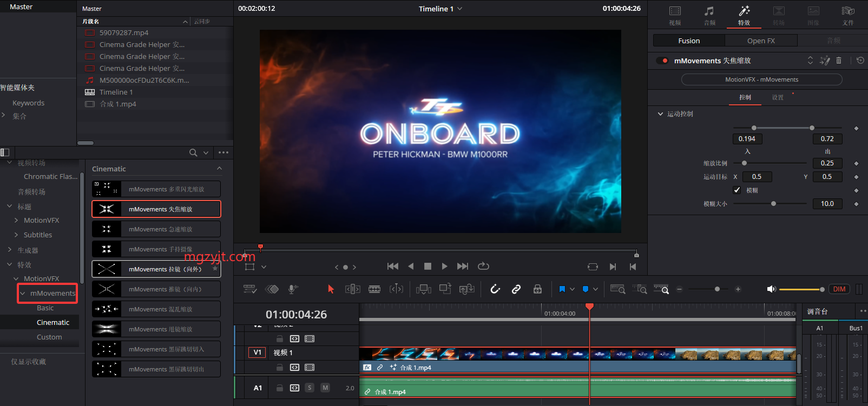Click Detail Zoom icon
Screen dimensions: 868x406
click(640, 289)
